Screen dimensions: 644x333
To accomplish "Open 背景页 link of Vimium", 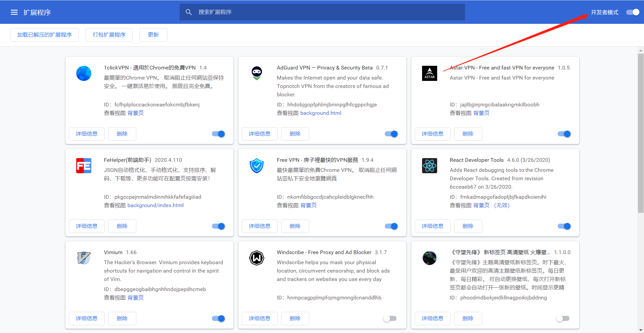I will pyautogui.click(x=136, y=298).
